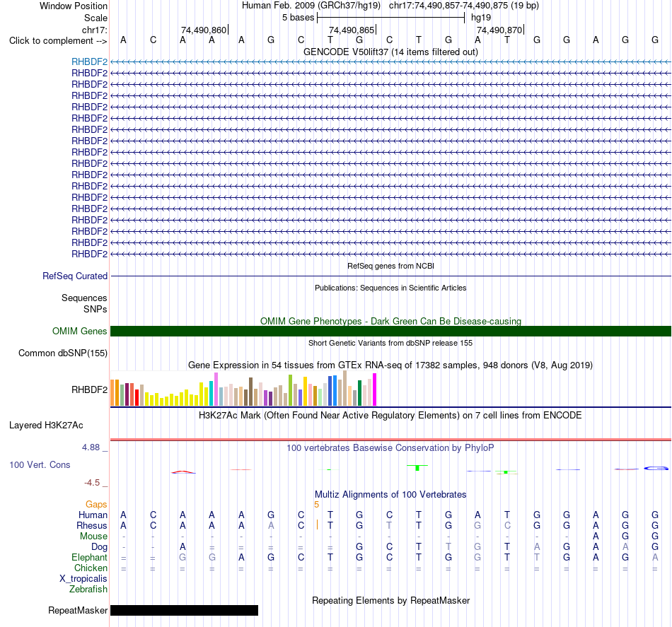Open the 100 vertebrates Basewise Conservation title
The width and height of the screenshot is (672, 627).
click(x=390, y=448)
